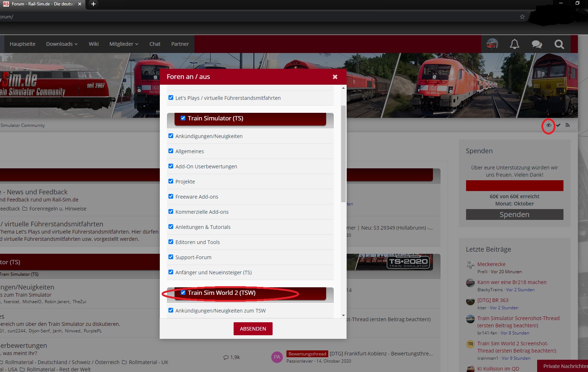Open conversations speech bubble icon

pos(537,44)
